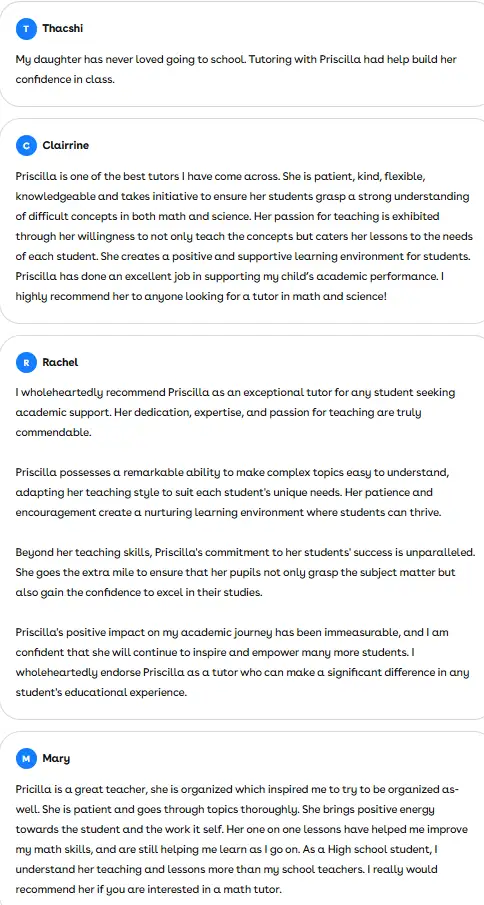Click Thacshi's blue T avatar icon

pos(25,28)
